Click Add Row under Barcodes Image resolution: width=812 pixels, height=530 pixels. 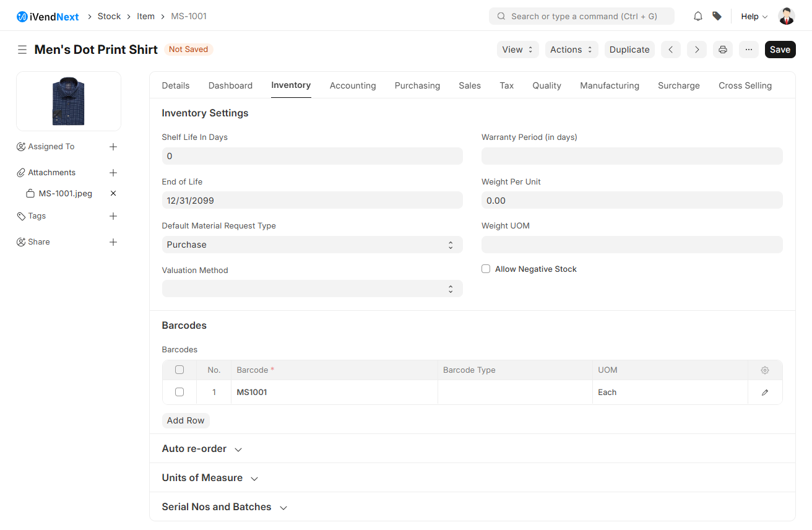click(x=186, y=420)
